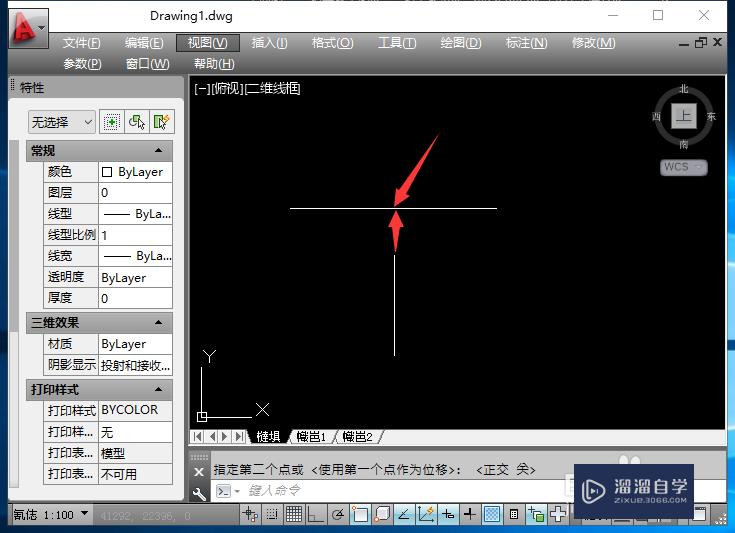Click the ViewCube 上 (top) face

coord(683,116)
